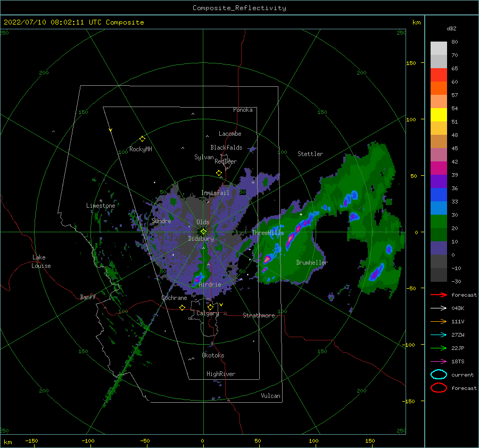The height and width of the screenshot is (448, 479).
Task: Click the yellow diamond marker below RedDeer
Action: 219,173
